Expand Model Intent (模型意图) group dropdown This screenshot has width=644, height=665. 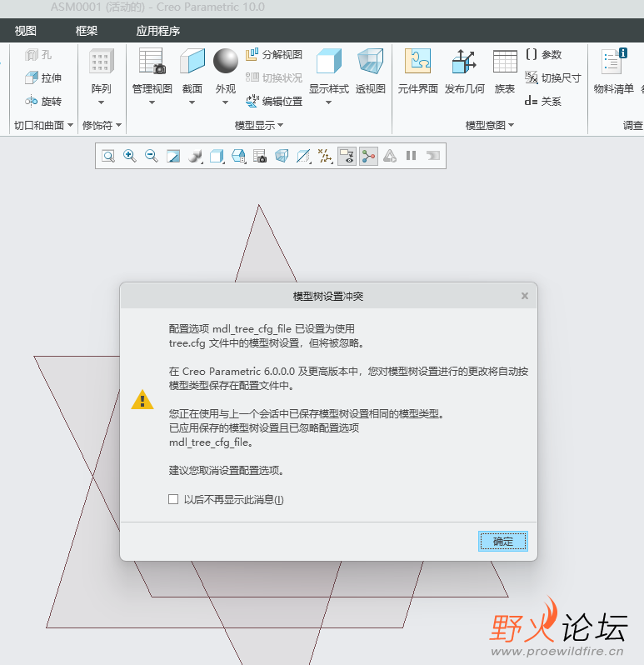coord(490,125)
